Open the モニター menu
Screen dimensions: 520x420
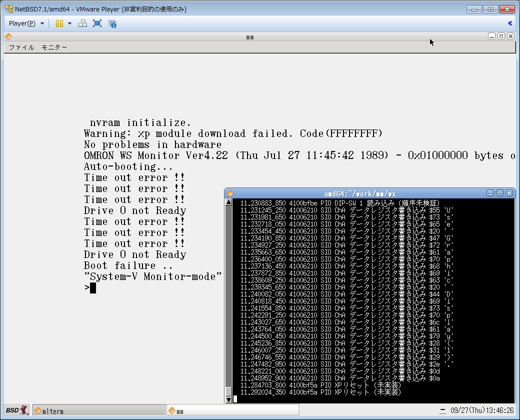click(x=54, y=47)
